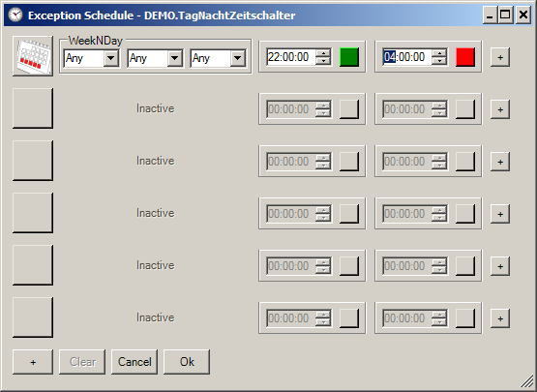
Task: Click the green color swatch
Action: click(x=349, y=57)
